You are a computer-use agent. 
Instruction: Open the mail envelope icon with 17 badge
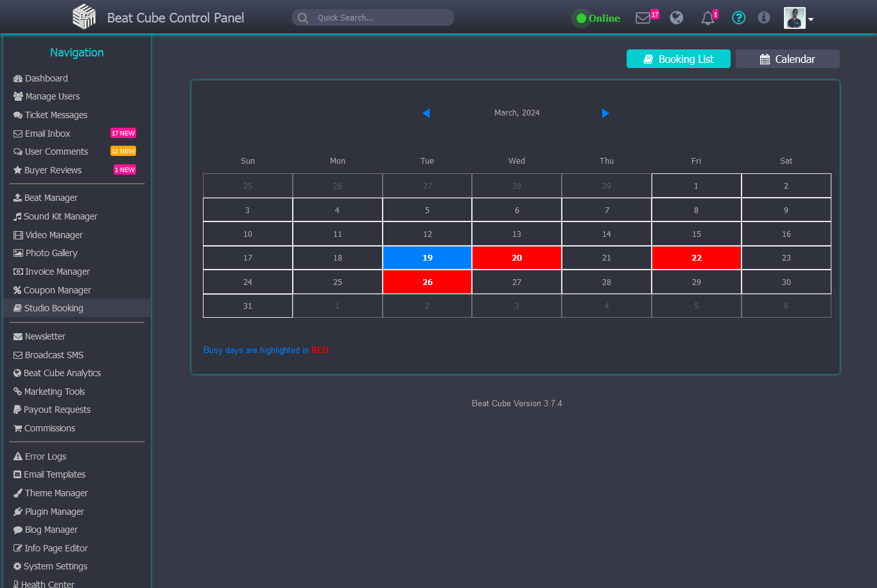point(643,18)
